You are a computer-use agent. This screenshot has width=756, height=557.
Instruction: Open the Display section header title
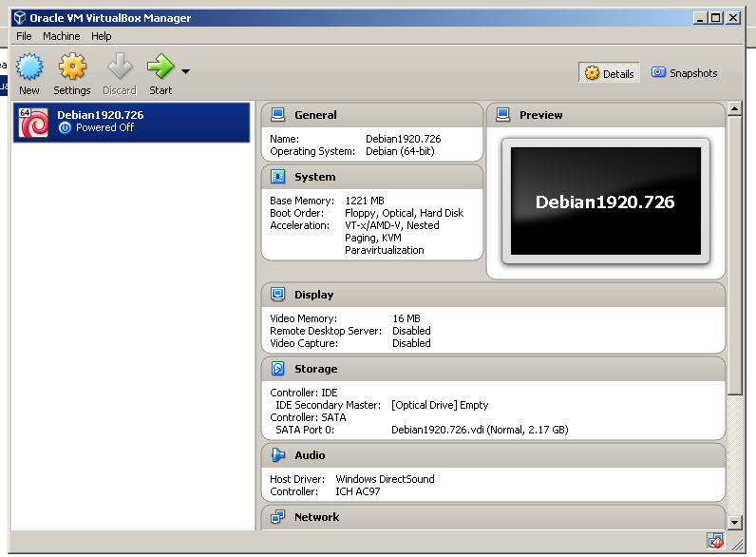[313, 295]
